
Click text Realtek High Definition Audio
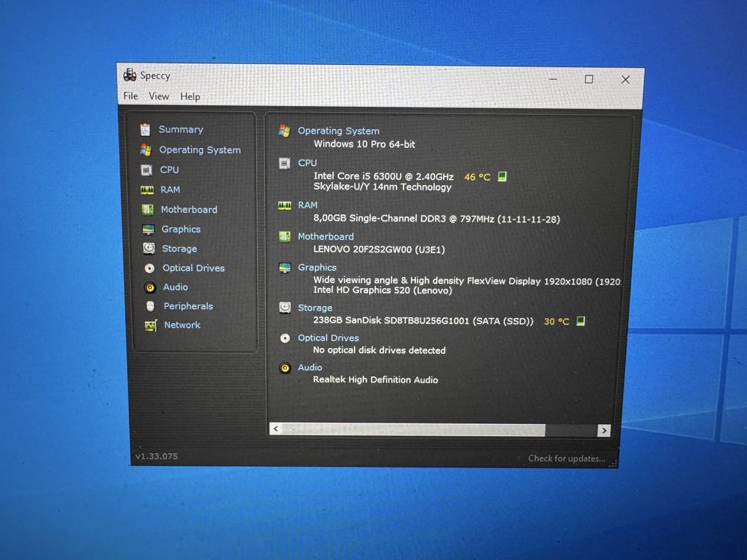coord(376,379)
